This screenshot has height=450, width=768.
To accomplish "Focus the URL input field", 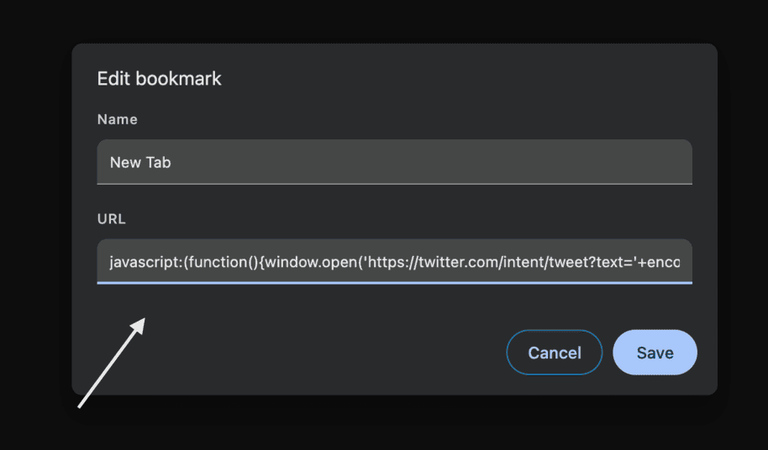I will pyautogui.click(x=394, y=261).
